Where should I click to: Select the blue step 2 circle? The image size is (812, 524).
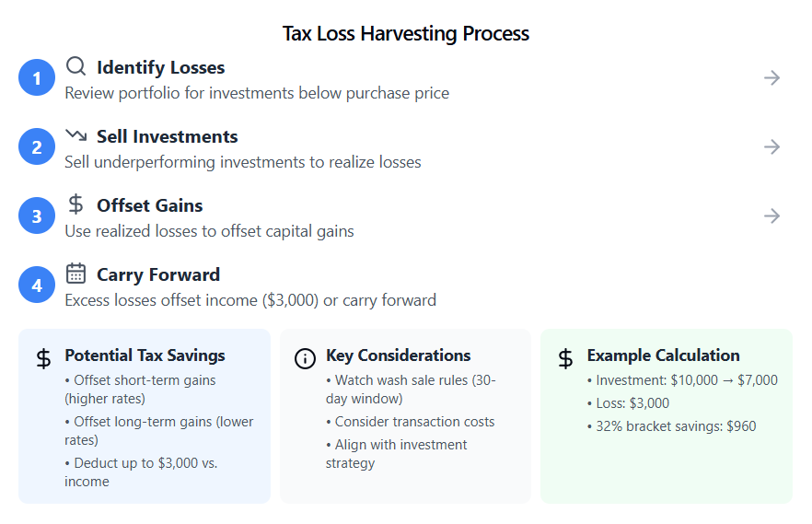37,147
